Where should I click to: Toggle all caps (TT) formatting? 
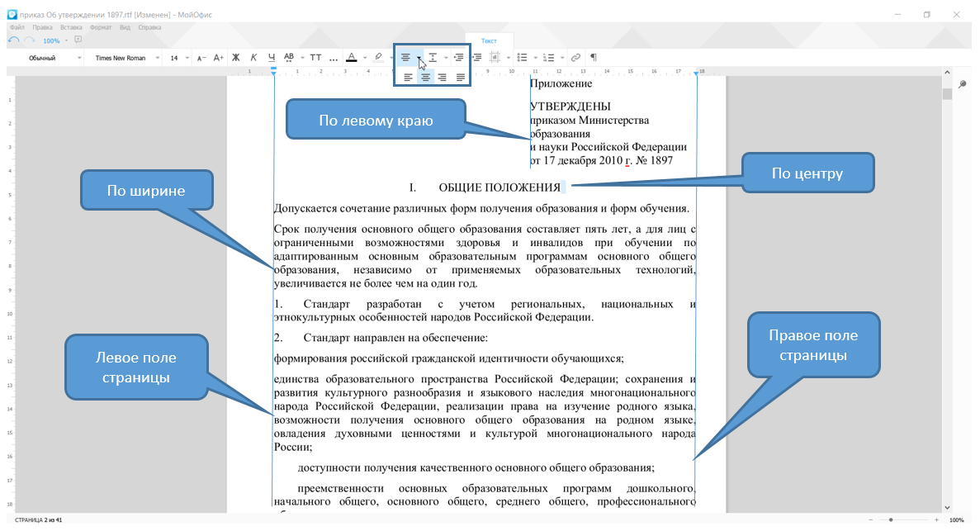click(315, 58)
